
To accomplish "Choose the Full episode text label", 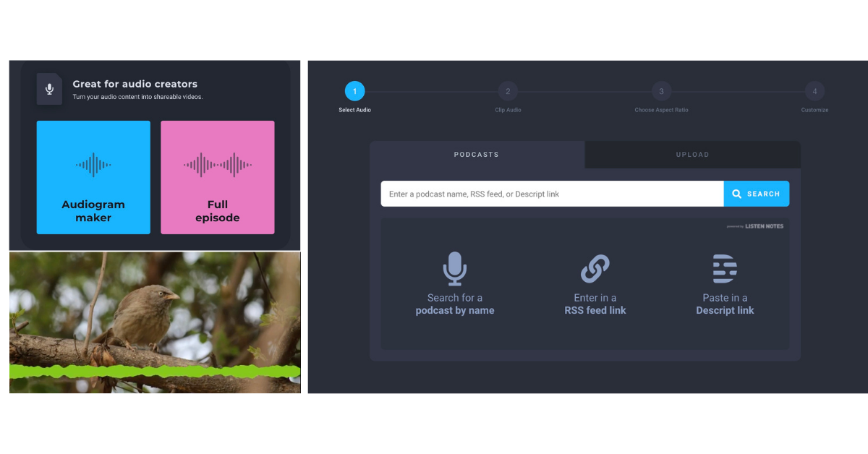I will tap(217, 211).
